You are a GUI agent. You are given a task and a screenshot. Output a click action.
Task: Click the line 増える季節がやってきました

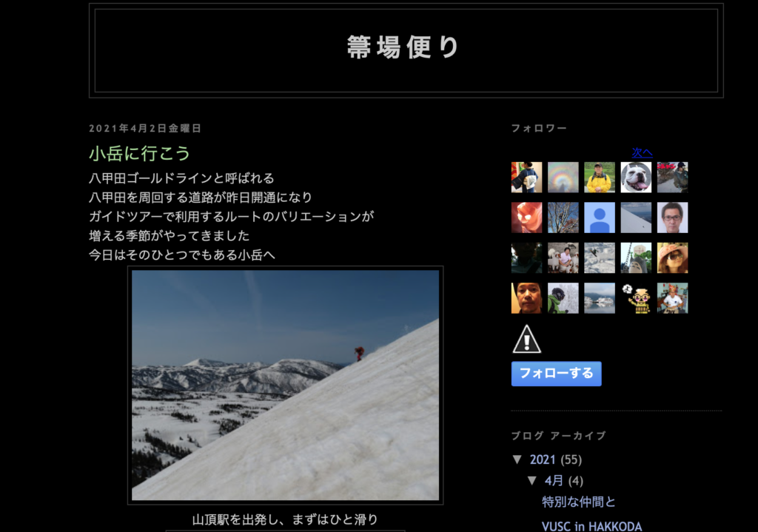(170, 236)
